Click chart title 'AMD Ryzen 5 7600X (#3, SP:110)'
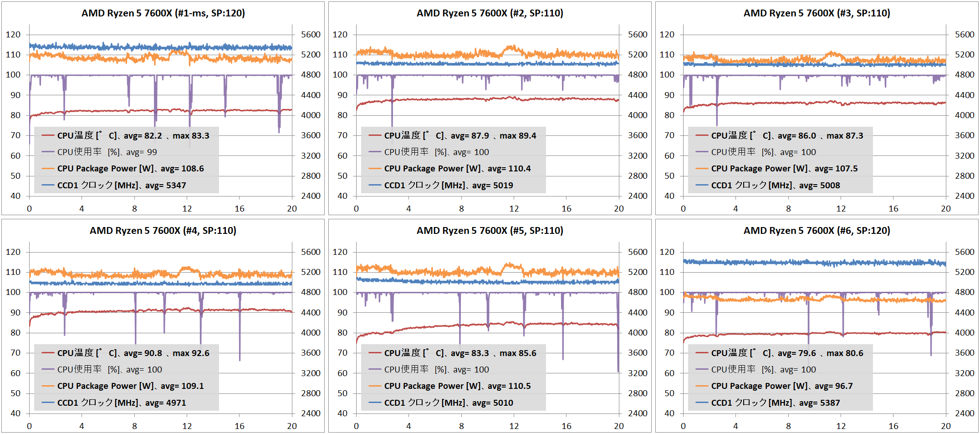The image size is (980, 434). [817, 13]
